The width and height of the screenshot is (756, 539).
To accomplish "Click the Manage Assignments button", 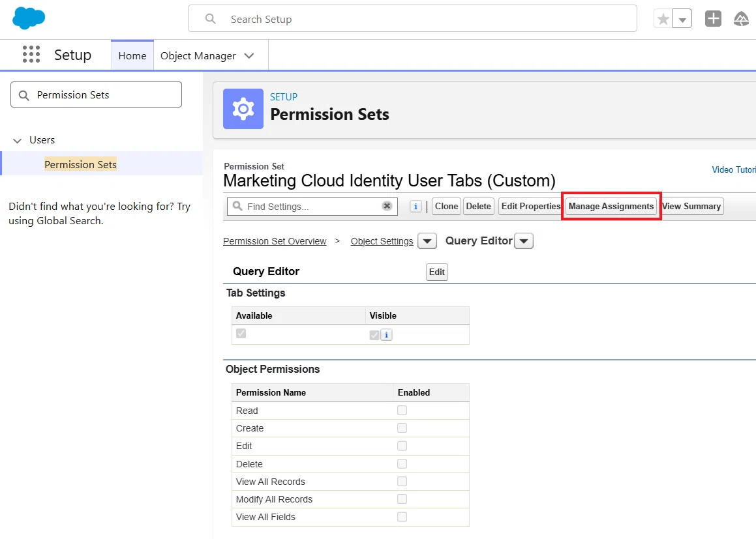I will [611, 206].
